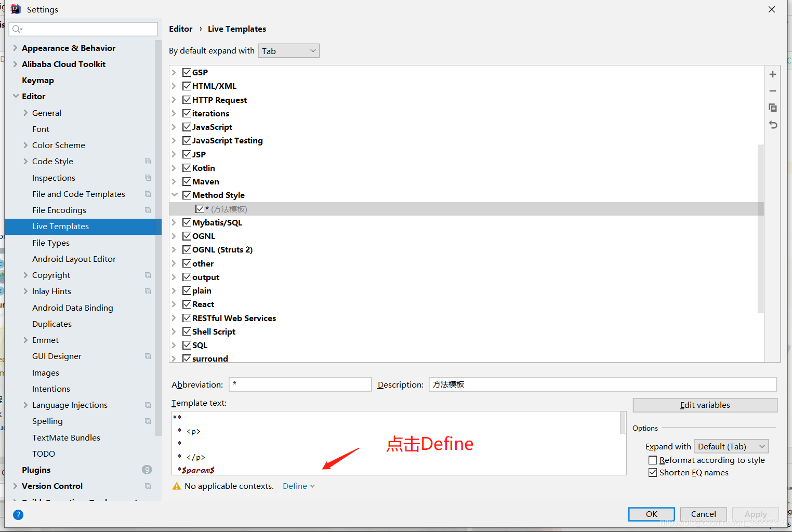The height and width of the screenshot is (532, 792).
Task: Click the template list vertical scrollbar
Action: (761, 229)
